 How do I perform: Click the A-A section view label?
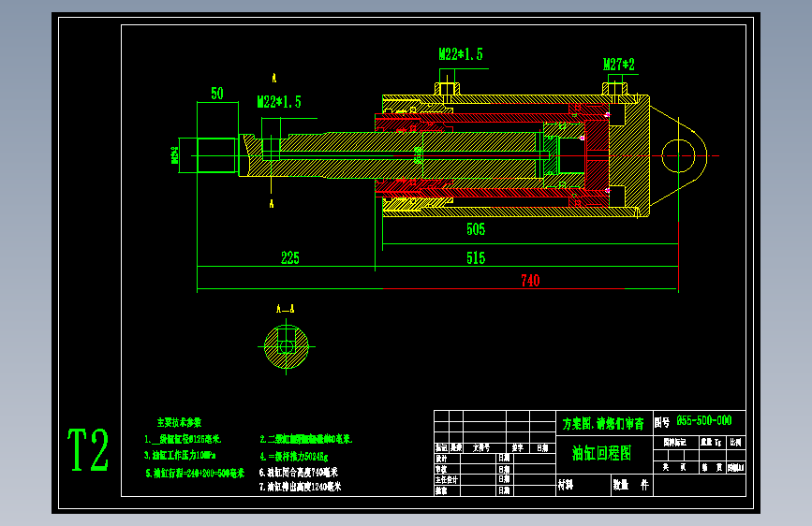286,309
